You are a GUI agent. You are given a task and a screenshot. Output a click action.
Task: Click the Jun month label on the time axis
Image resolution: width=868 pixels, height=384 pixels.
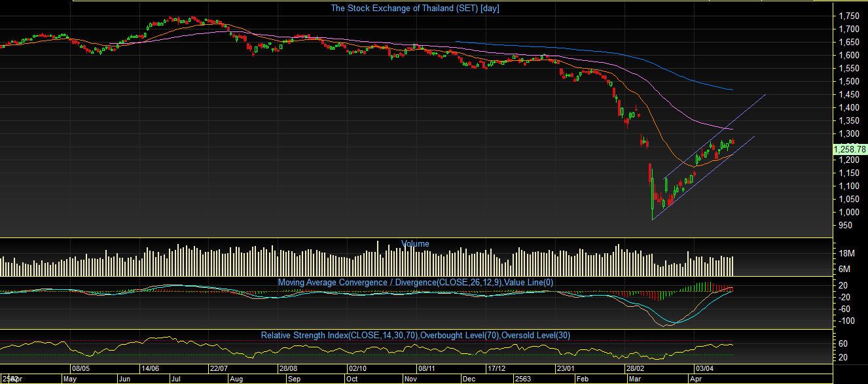tap(126, 379)
